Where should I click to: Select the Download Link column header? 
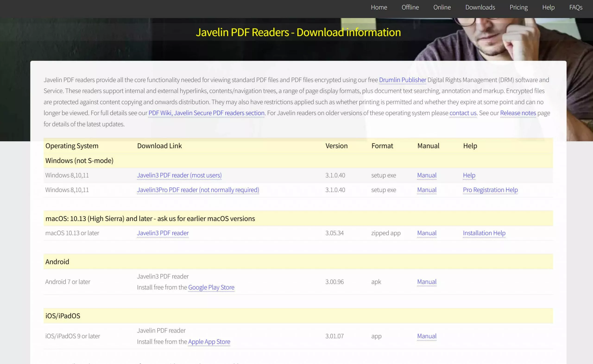[159, 146]
